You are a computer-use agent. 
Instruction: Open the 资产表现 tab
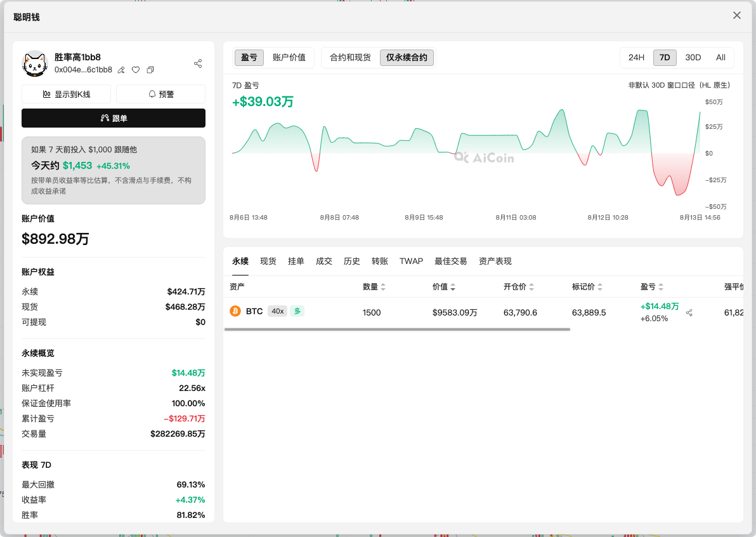(x=495, y=261)
